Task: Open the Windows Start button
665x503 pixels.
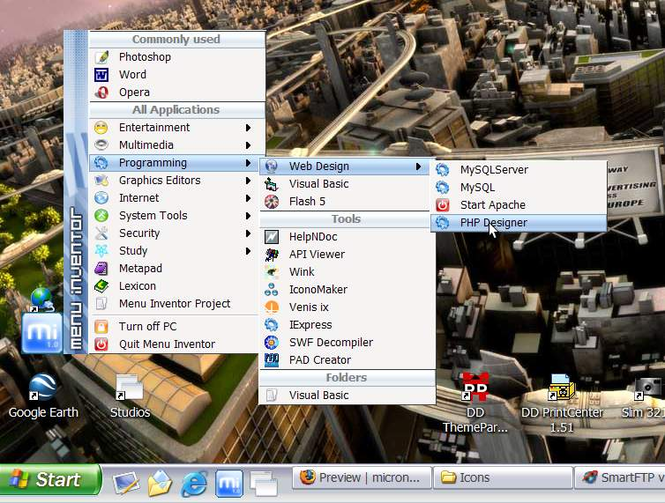Action: coord(50,479)
